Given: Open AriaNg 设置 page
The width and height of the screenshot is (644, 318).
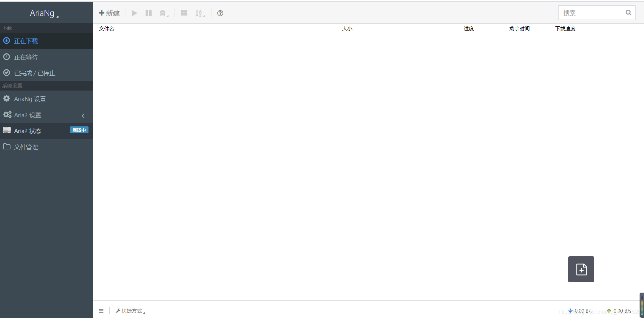Looking at the screenshot, I should click(x=46, y=99).
